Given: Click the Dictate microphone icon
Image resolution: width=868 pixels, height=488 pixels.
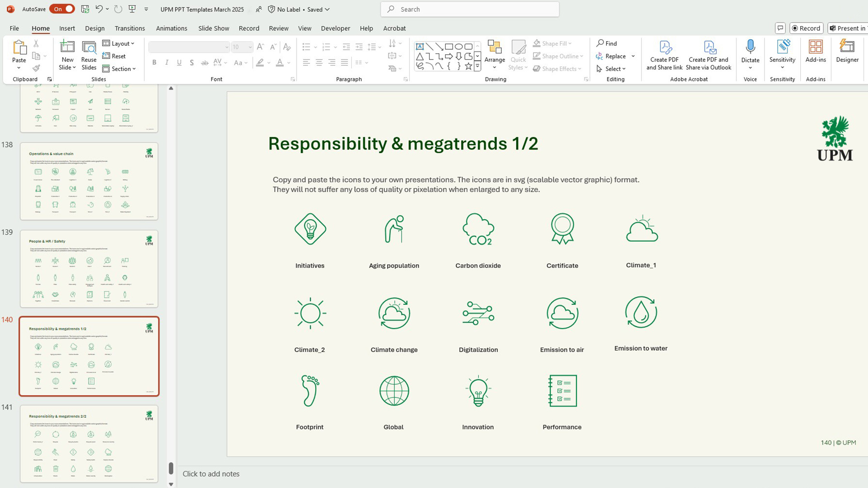Looking at the screenshot, I should tap(750, 47).
